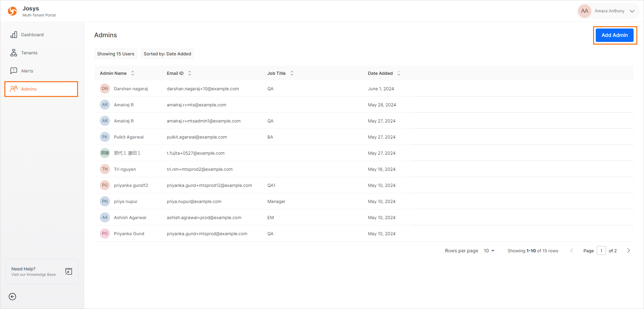The image size is (644, 309).
Task: Click the QA1 job title cell
Action: pos(271,185)
